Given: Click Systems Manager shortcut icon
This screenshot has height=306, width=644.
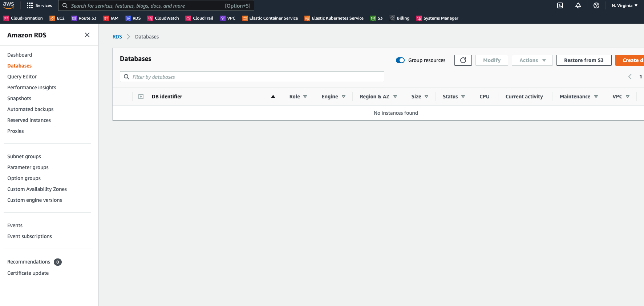Looking at the screenshot, I should click(419, 18).
